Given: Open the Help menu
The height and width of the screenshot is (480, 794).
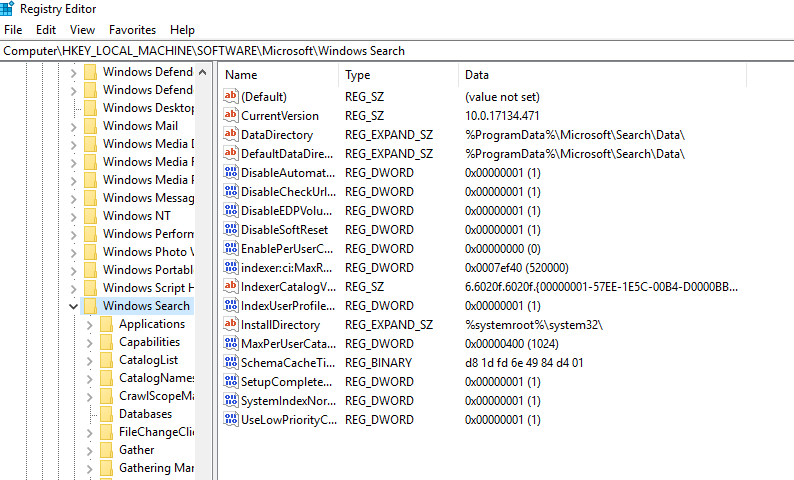Looking at the screenshot, I should tap(182, 30).
